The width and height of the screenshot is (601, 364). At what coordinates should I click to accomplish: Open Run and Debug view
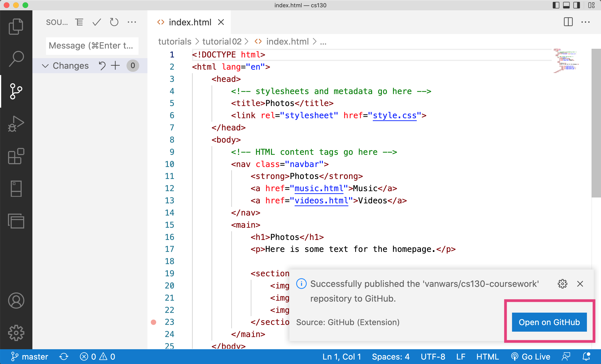click(16, 124)
